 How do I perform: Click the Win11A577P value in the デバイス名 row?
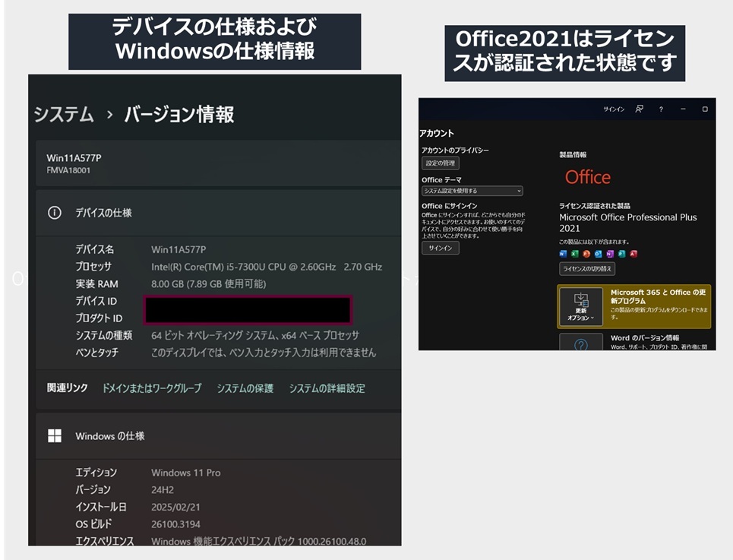point(179,250)
